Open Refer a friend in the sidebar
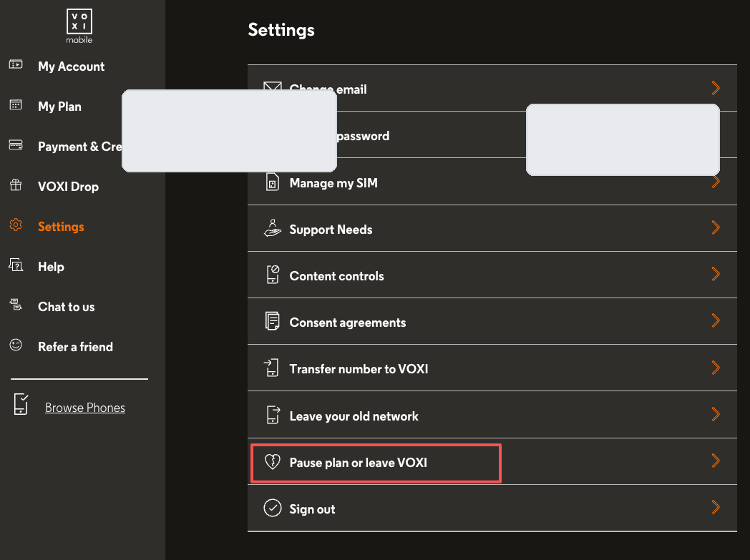The width and height of the screenshot is (750, 560). pos(76,347)
